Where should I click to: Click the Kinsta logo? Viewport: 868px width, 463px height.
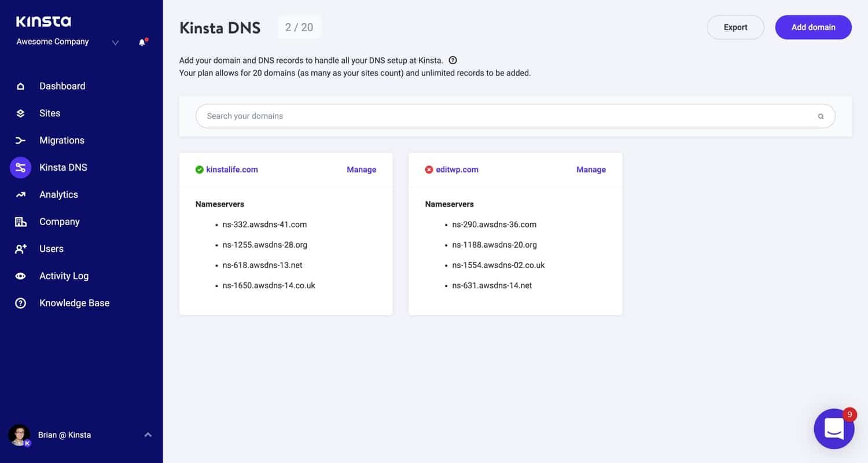[x=43, y=22]
